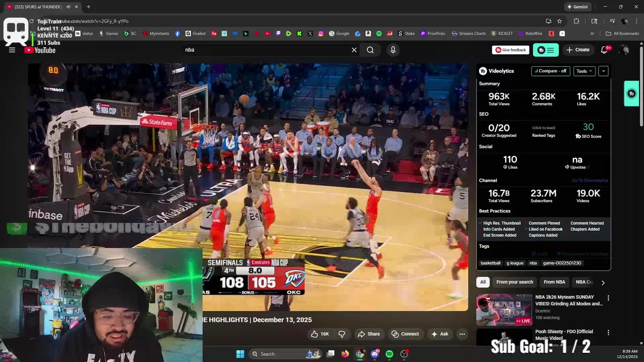This screenshot has height=362, width=644.
Task: Click the Ask button
Action: (x=439, y=334)
